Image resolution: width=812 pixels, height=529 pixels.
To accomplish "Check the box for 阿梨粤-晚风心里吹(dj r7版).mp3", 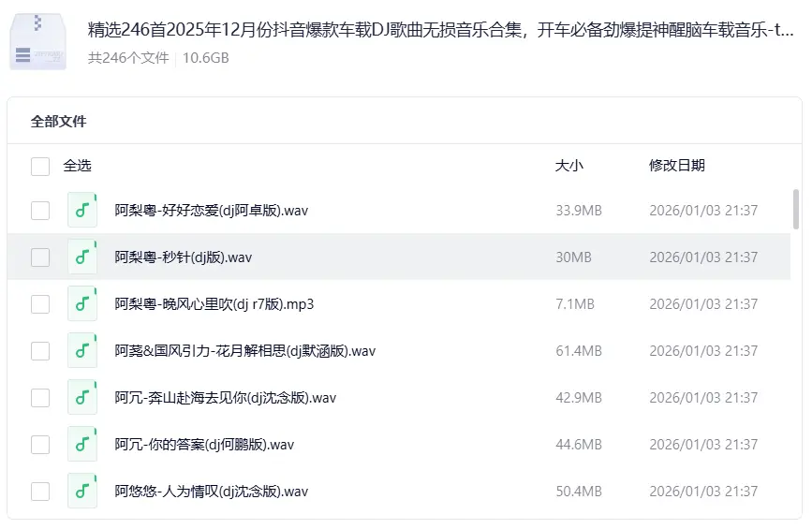I will [40, 304].
